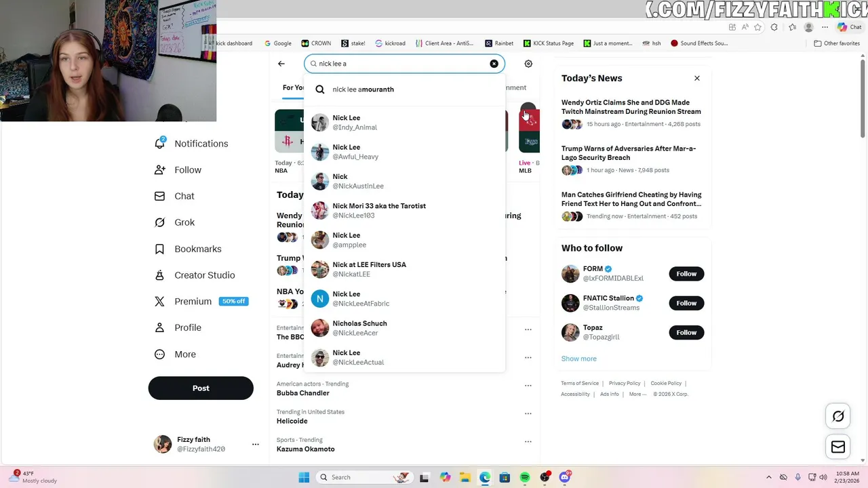
Task: Open Edge settings and more menu
Action: pos(825,27)
